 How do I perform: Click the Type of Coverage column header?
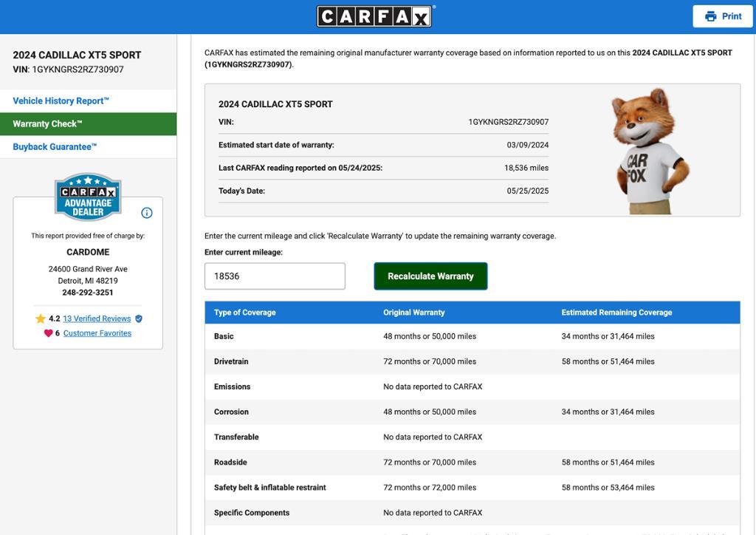tap(245, 312)
